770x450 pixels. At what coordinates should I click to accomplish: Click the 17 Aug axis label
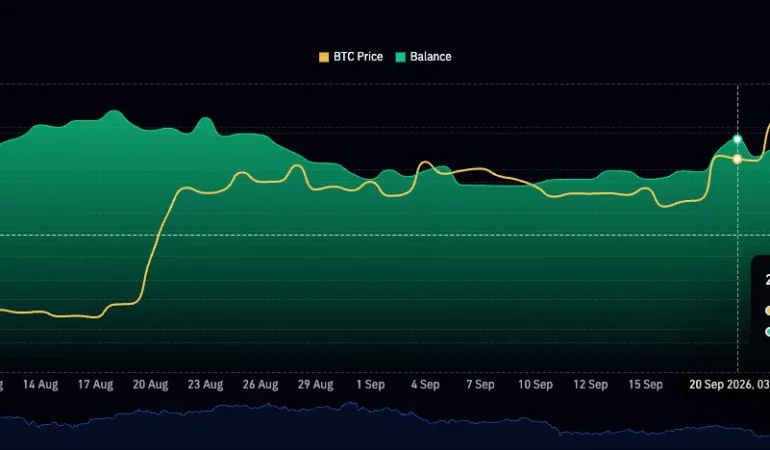click(x=96, y=385)
